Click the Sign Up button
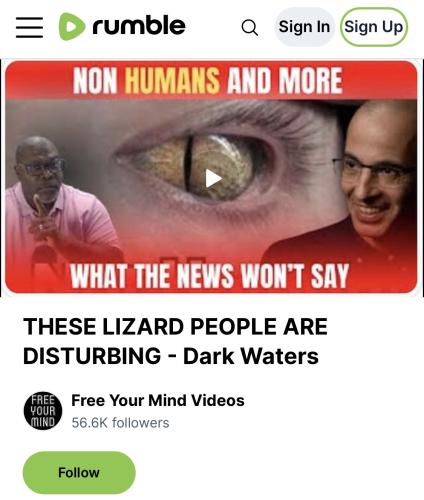This screenshot has height=500, width=424. pos(373,27)
